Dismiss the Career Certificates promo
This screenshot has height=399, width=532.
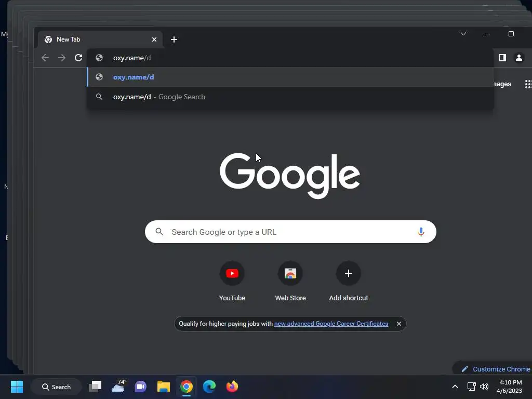(399, 324)
